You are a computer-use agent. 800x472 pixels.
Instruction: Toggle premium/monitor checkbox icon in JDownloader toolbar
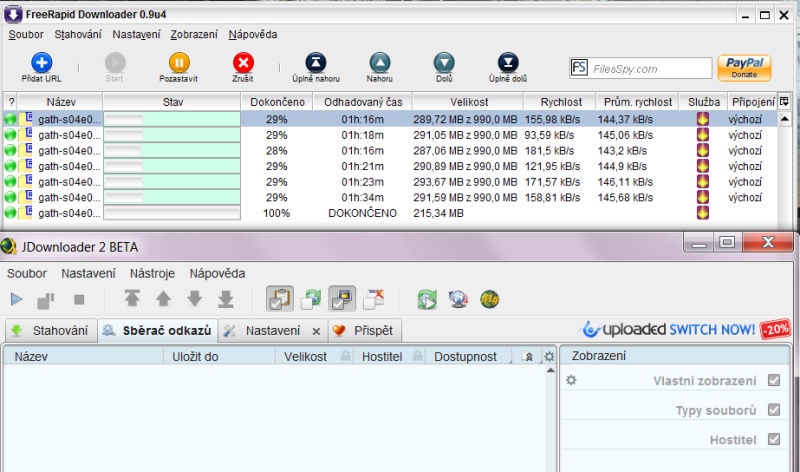pyautogui.click(x=342, y=299)
